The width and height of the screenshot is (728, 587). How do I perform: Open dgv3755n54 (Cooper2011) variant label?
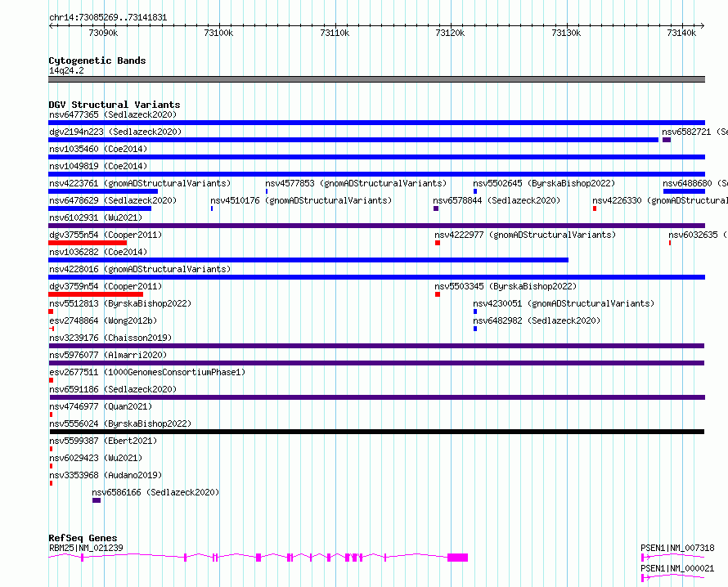point(106,235)
